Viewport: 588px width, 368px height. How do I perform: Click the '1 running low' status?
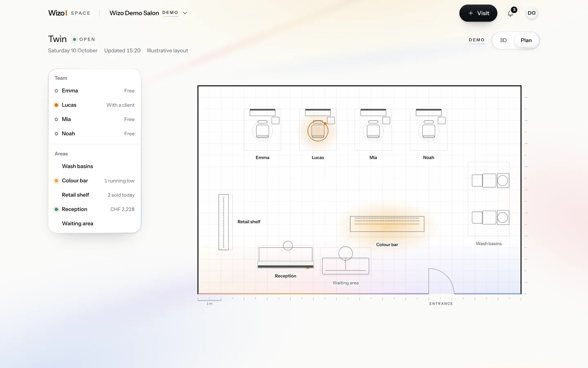tap(119, 181)
